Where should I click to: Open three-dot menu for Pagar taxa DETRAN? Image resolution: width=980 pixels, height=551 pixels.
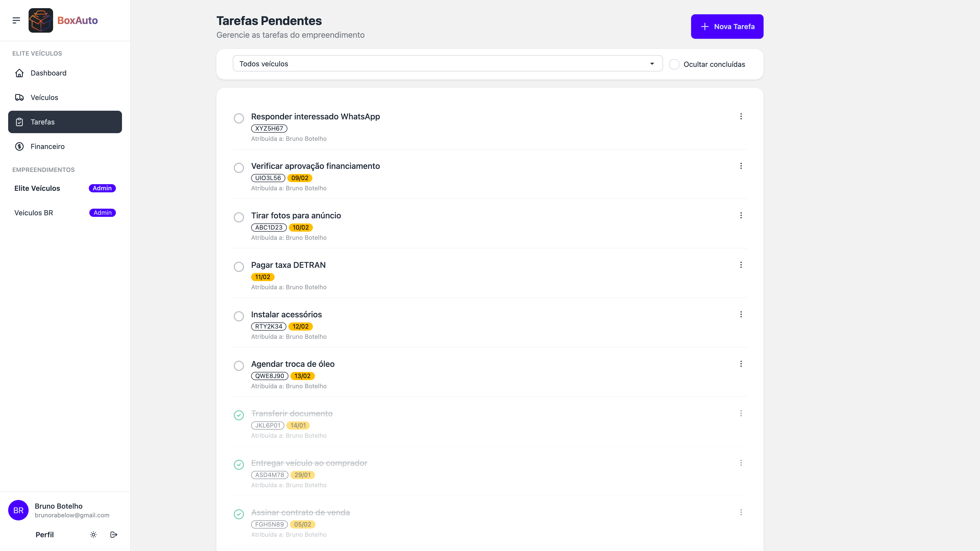(x=741, y=265)
